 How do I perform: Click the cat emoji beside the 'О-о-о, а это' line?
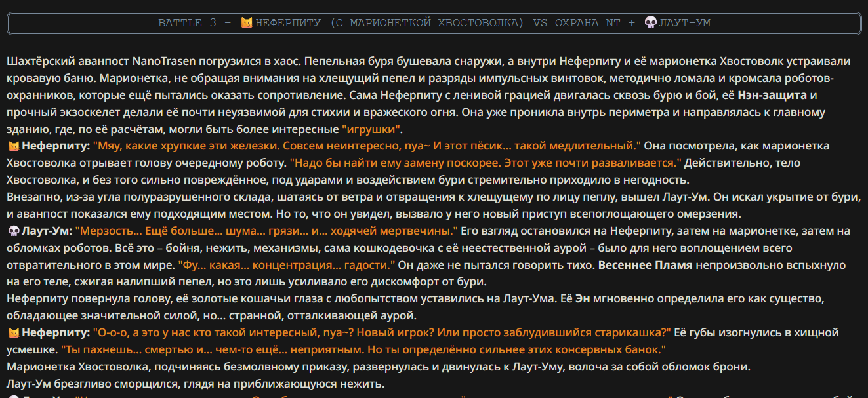pos(12,333)
